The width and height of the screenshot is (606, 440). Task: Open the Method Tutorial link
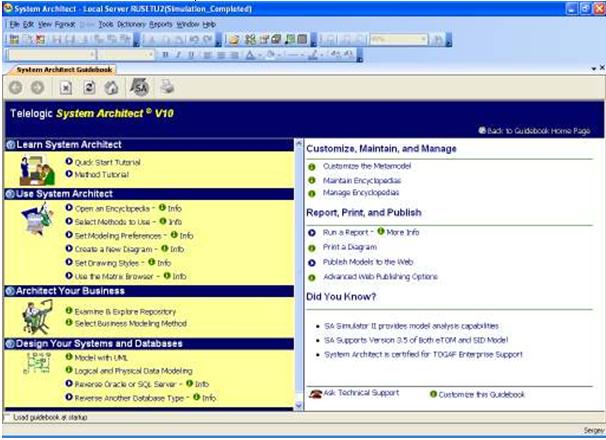(102, 175)
